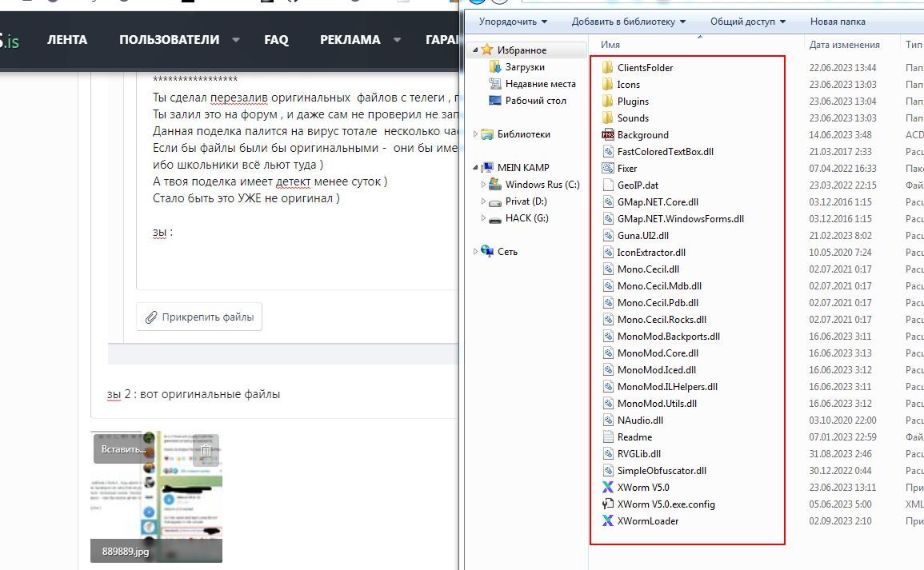Screen dimensions: 924x570
Task: Select MonoMod.Backports.dll file name
Action: [x=668, y=337]
